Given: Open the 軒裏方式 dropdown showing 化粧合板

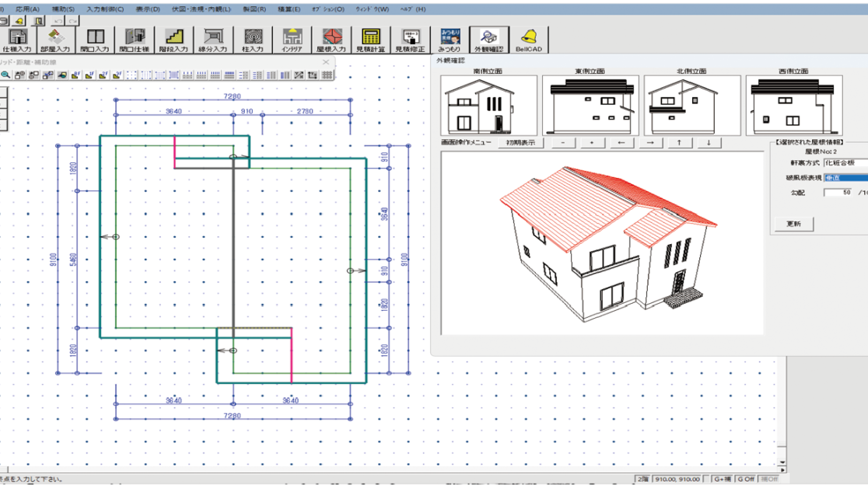Looking at the screenshot, I should (845, 163).
